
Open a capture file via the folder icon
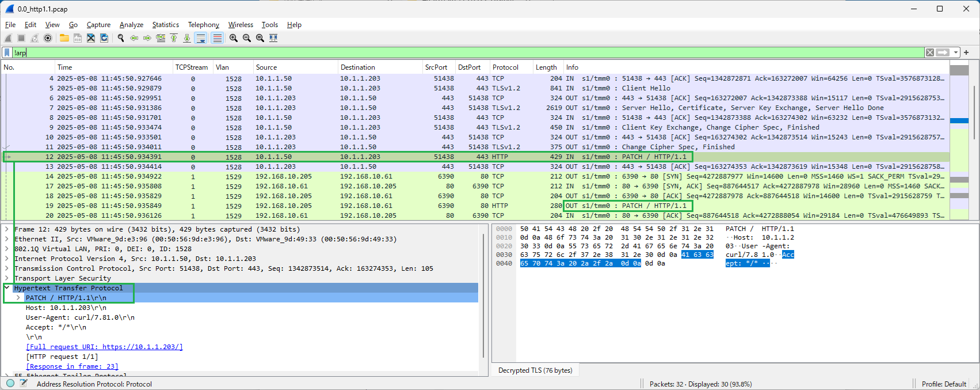64,38
